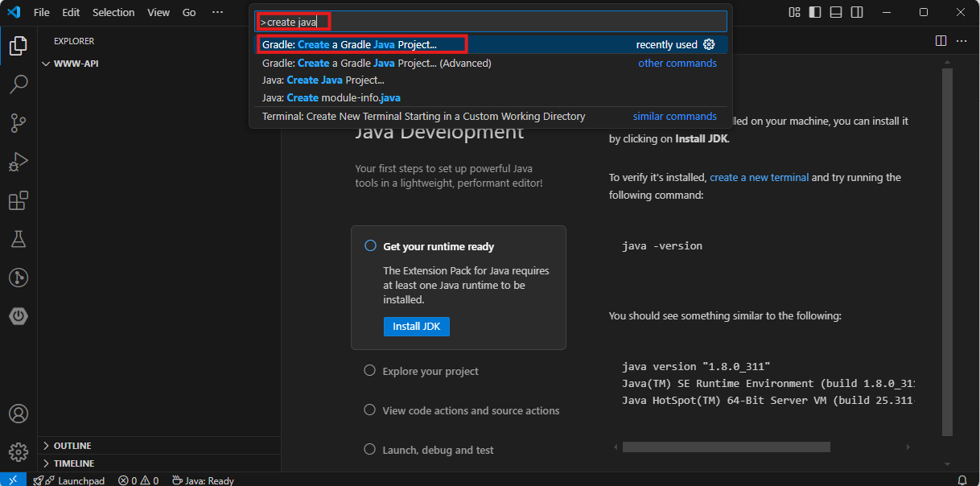Open notifications bell in status bar
980x486 pixels.
point(961,480)
